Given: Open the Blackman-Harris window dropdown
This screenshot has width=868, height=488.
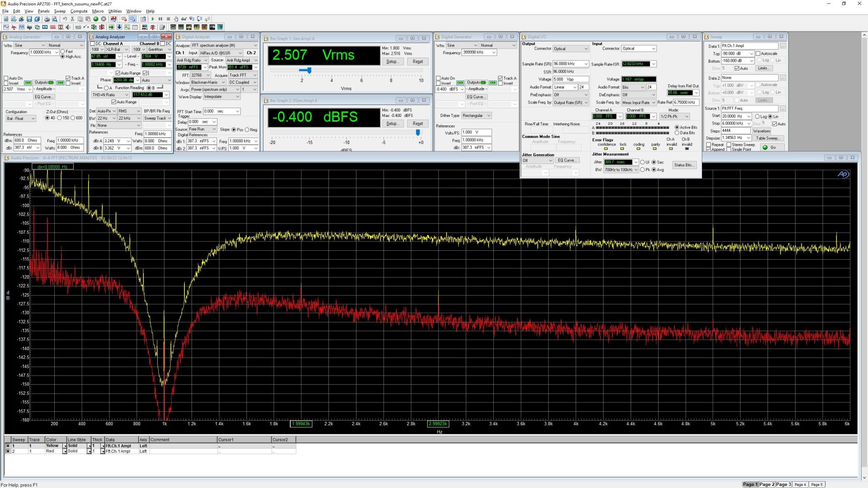Looking at the screenshot, I should tap(208, 82).
